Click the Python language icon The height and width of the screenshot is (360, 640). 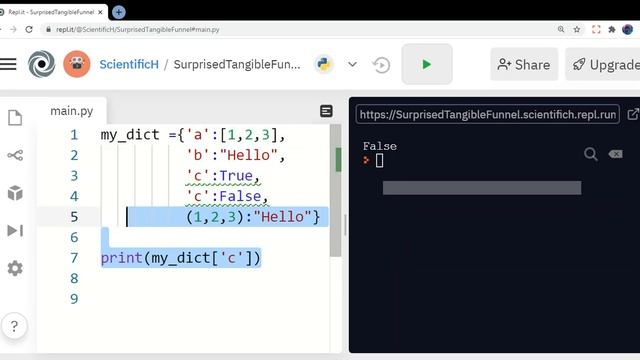coord(324,64)
